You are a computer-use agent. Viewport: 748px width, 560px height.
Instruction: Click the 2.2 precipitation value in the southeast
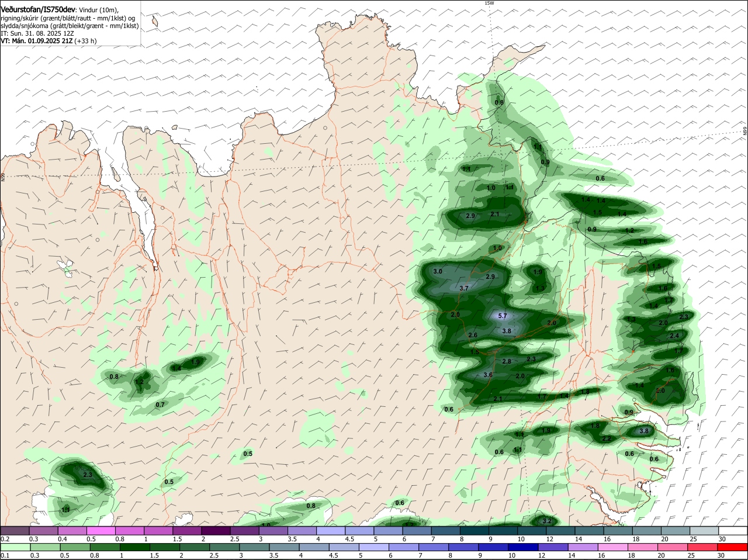tap(607, 438)
